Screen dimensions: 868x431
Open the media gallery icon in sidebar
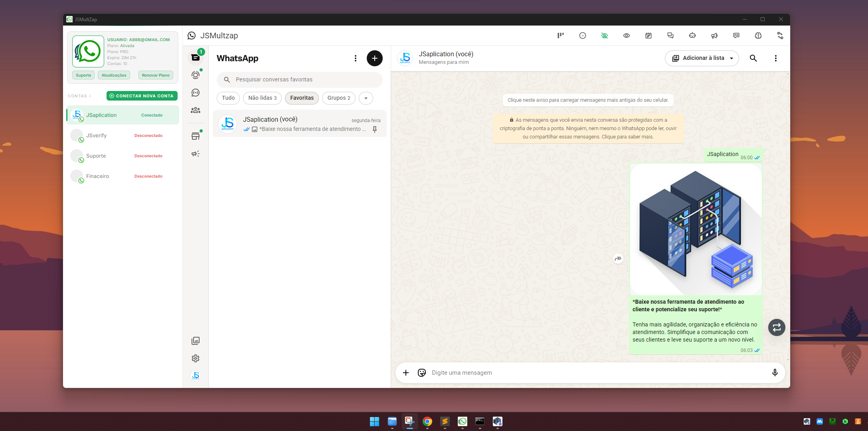click(196, 341)
